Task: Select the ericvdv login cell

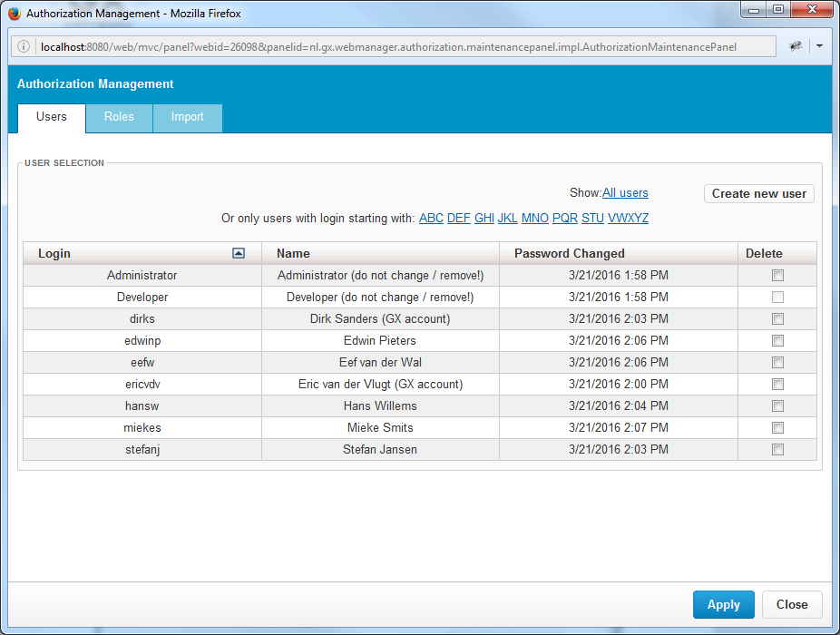Action: click(x=142, y=385)
